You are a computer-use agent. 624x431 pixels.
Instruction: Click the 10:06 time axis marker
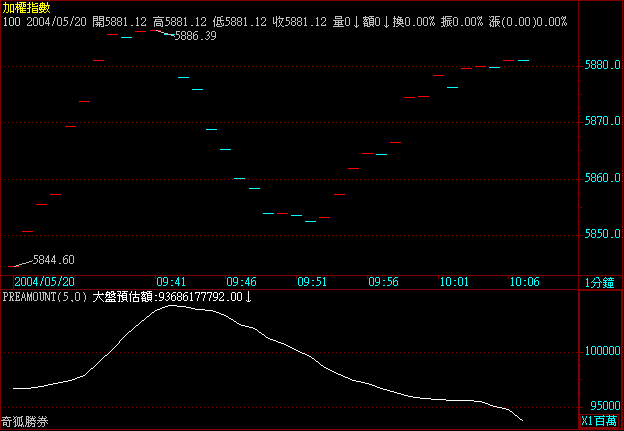[x=525, y=282]
